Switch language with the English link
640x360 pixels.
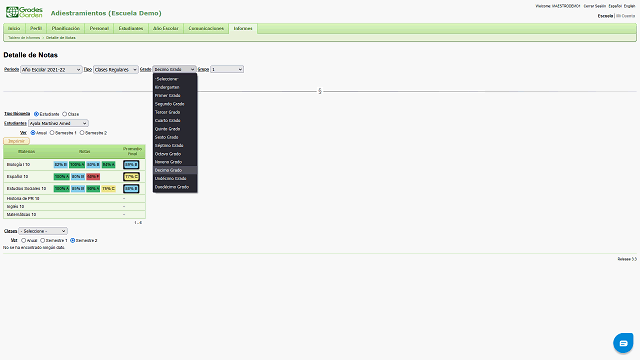(x=629, y=6)
